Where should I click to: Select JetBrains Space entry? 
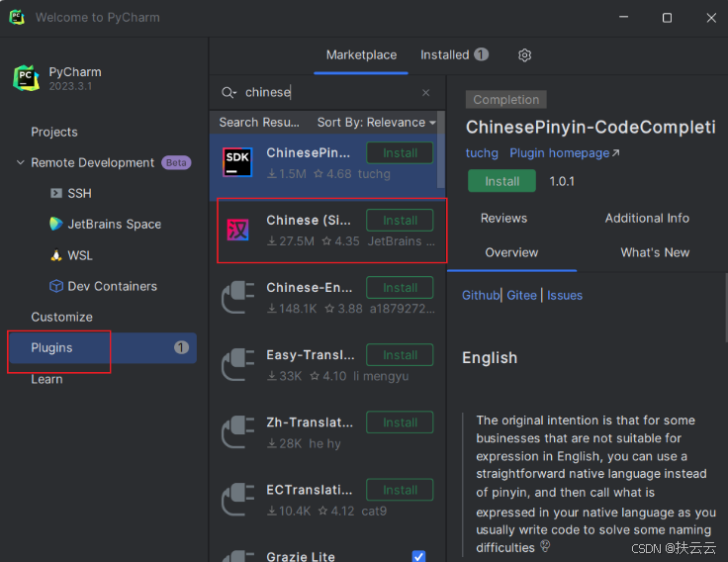(114, 224)
